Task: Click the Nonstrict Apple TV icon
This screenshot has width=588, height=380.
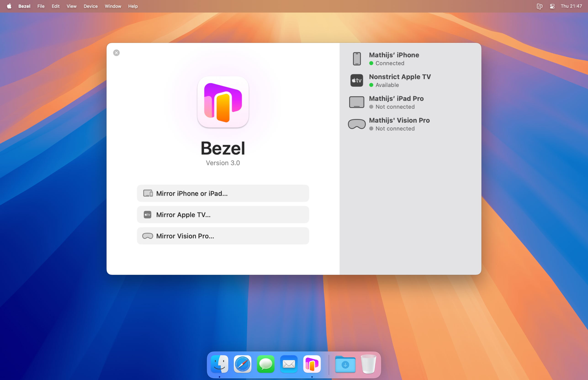Action: (356, 80)
